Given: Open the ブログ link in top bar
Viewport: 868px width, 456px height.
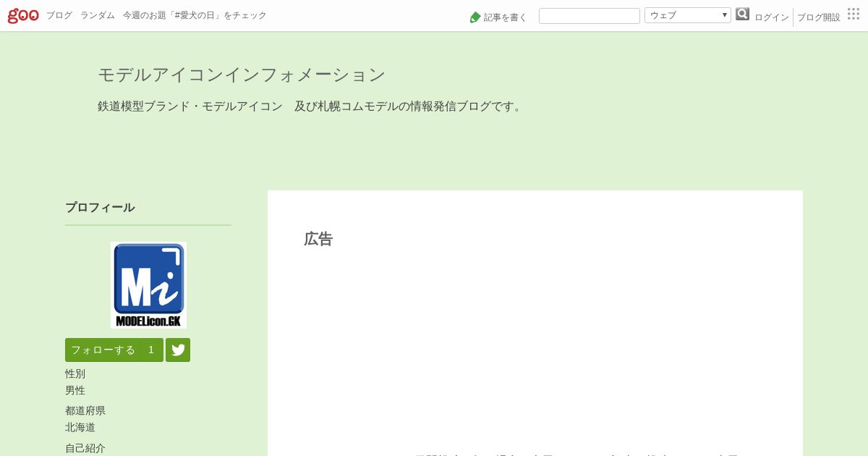Looking at the screenshot, I should point(59,15).
